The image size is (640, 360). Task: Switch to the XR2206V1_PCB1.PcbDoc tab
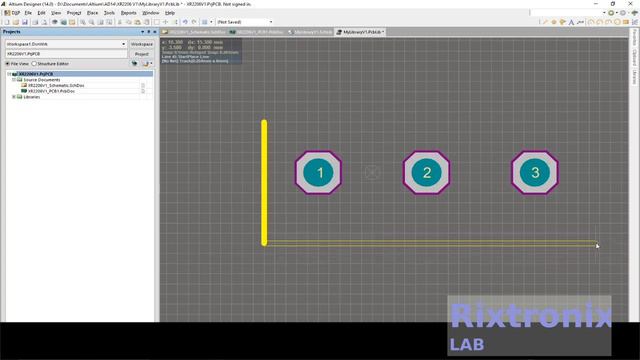click(256, 32)
